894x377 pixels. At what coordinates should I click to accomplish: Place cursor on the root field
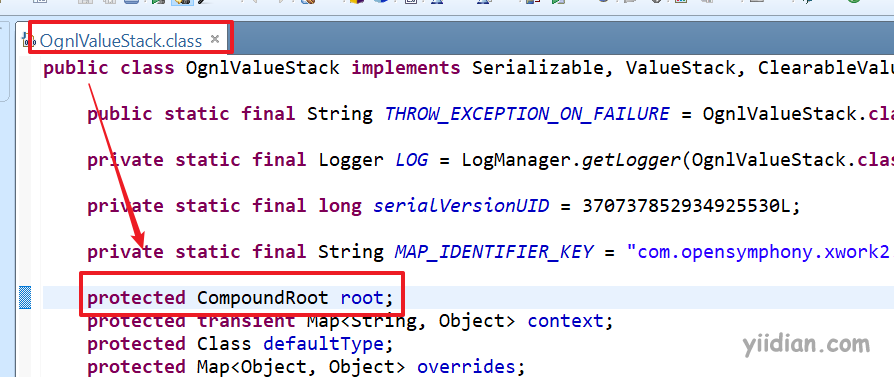362,298
